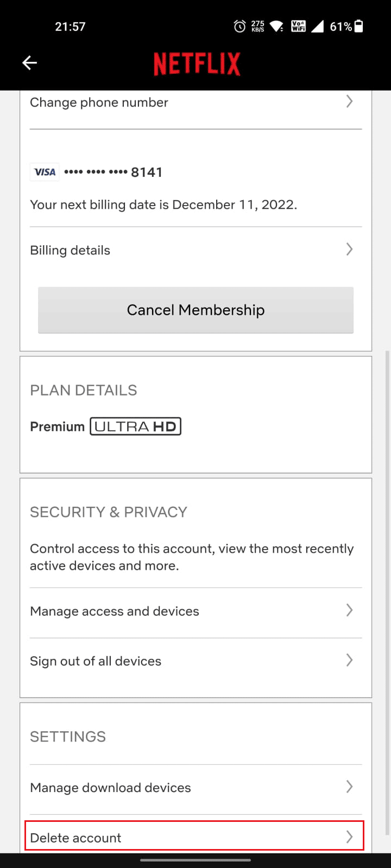391x868 pixels.
Task: Tap the VoWiFi indicator
Action: [x=298, y=25]
